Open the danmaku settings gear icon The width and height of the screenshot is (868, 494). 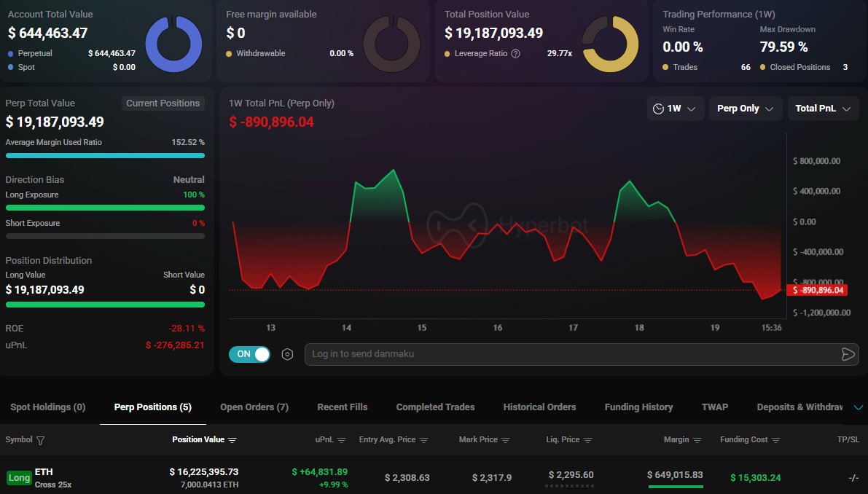tap(287, 354)
